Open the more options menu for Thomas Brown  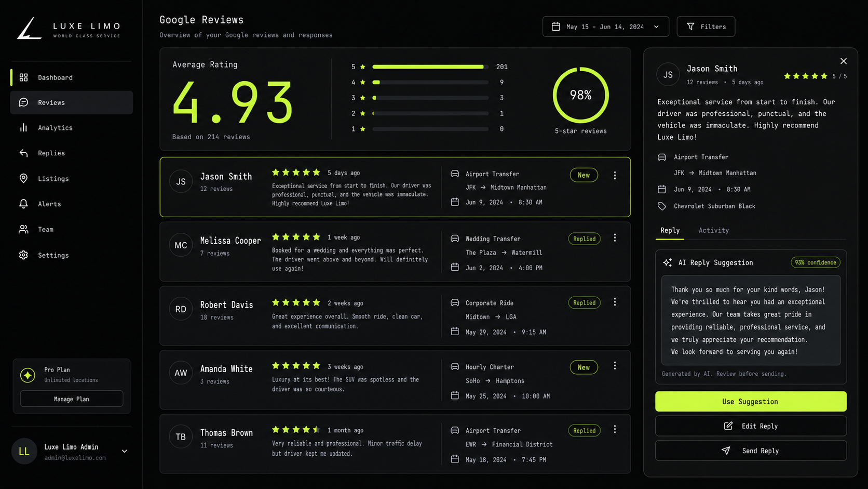(x=615, y=429)
